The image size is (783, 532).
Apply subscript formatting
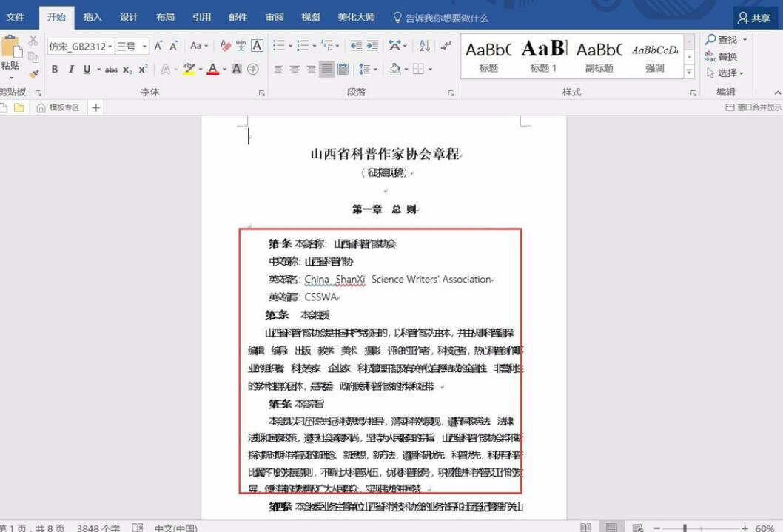coord(127,70)
